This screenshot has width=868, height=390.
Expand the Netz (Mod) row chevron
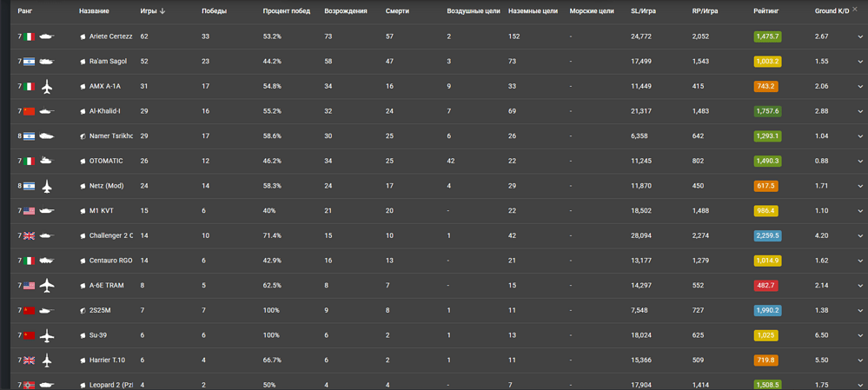pos(860,187)
